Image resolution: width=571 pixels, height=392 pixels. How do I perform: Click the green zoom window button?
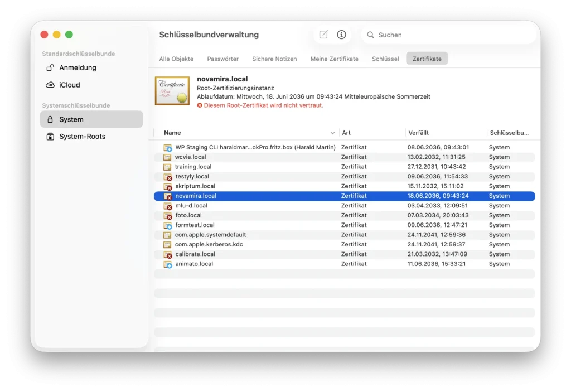click(x=69, y=35)
